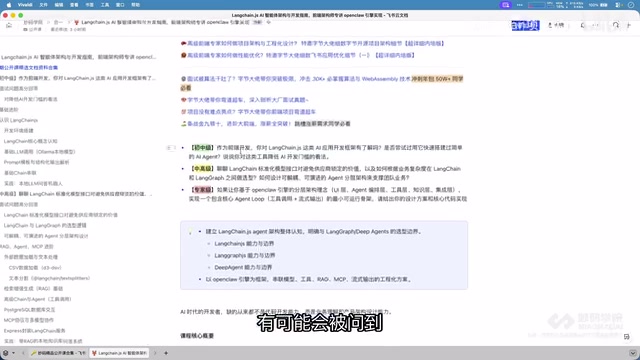Screen dimensions: 640x360
Task: Select sidebar item 检索增强生成（RAG）基础
Action: coord(33,289)
